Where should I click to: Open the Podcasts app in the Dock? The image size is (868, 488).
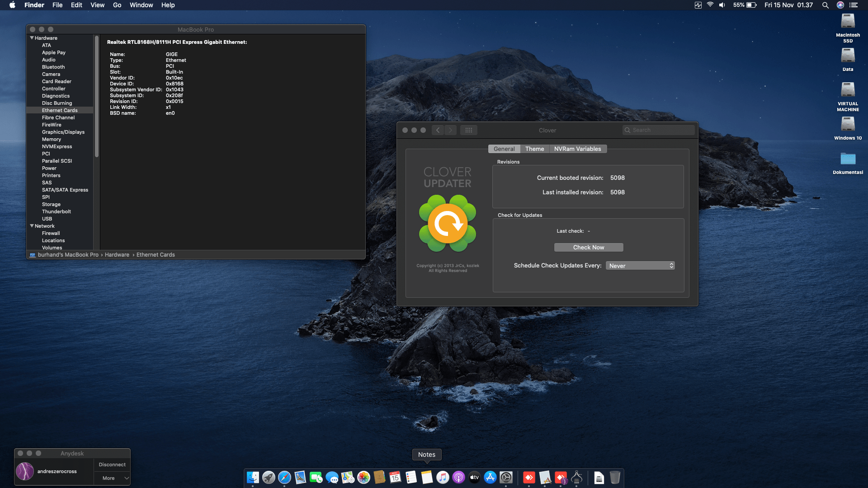click(458, 478)
